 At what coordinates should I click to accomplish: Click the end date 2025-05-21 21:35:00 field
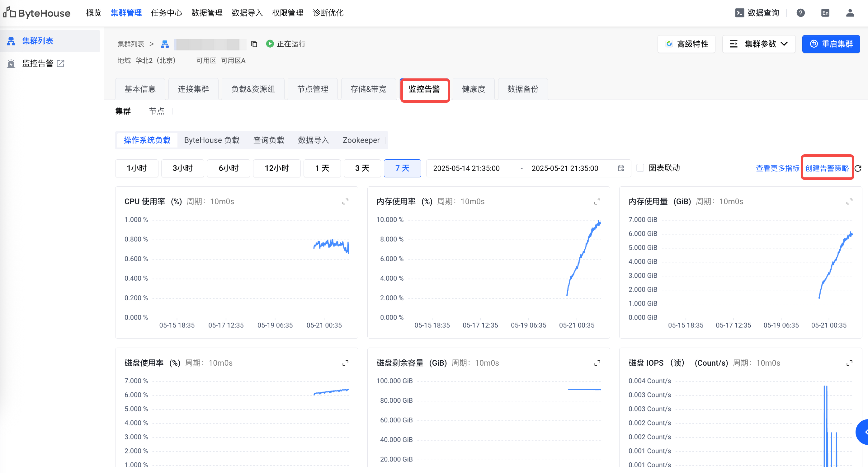coord(565,168)
